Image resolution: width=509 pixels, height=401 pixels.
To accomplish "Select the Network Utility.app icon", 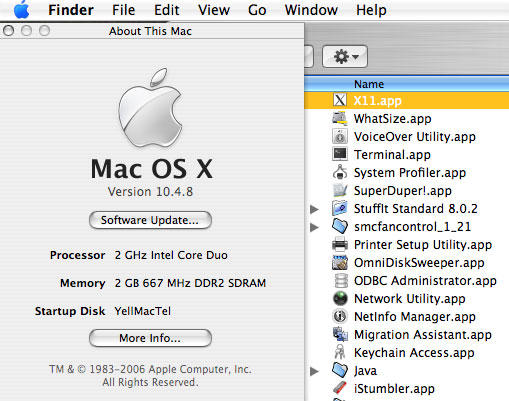I will click(x=340, y=298).
